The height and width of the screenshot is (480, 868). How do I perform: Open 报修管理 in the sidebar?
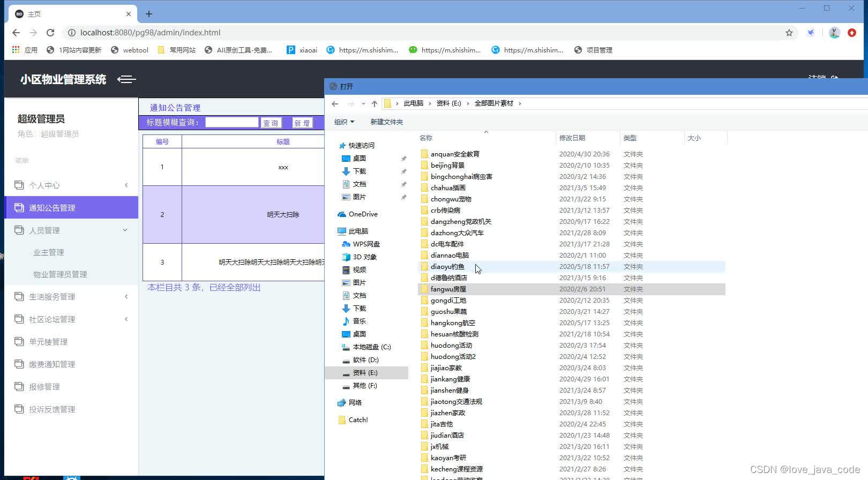[x=71, y=387]
